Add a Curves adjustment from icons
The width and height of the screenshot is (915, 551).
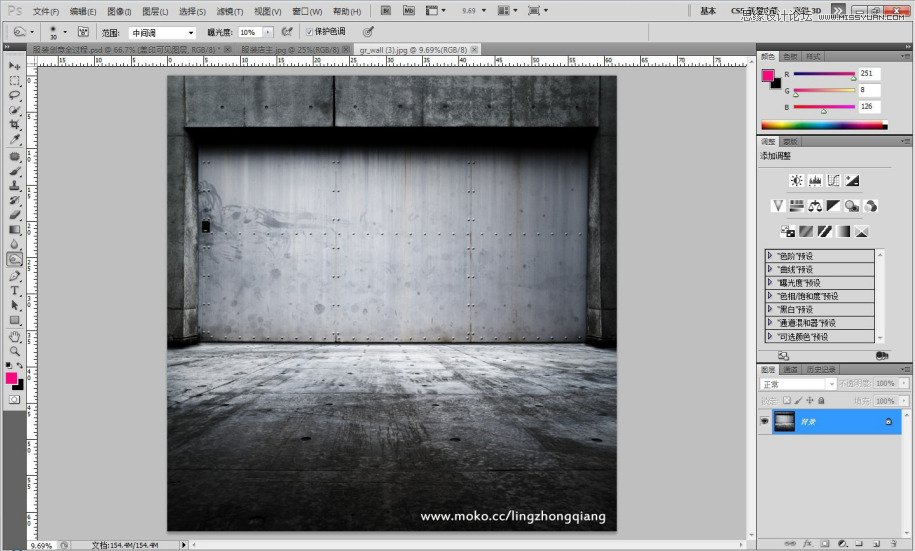[x=833, y=180]
